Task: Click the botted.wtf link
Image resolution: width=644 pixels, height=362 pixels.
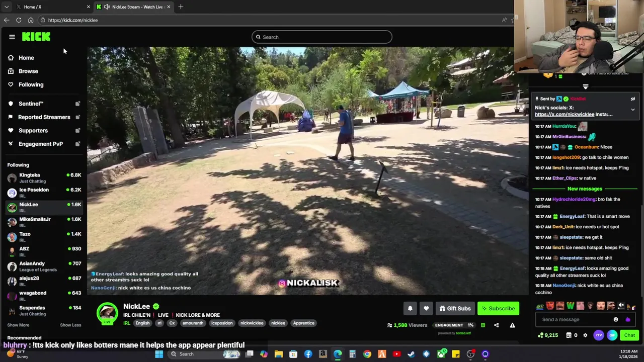Action: click(463, 333)
